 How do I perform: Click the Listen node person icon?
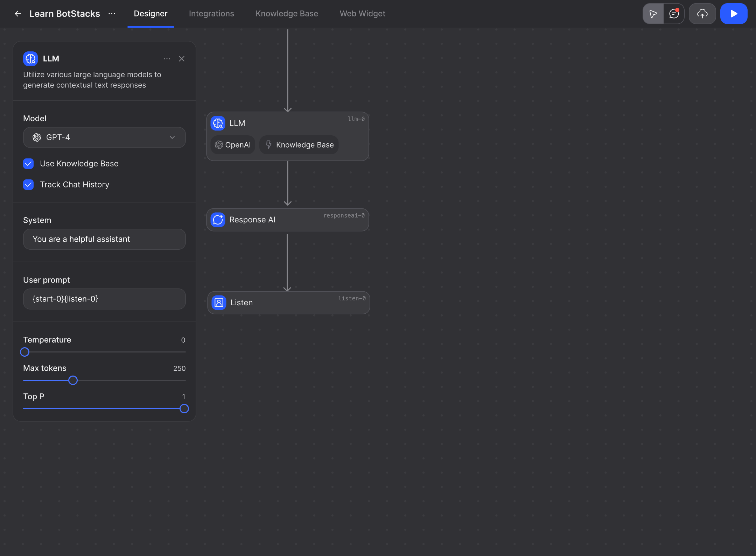tap(219, 302)
